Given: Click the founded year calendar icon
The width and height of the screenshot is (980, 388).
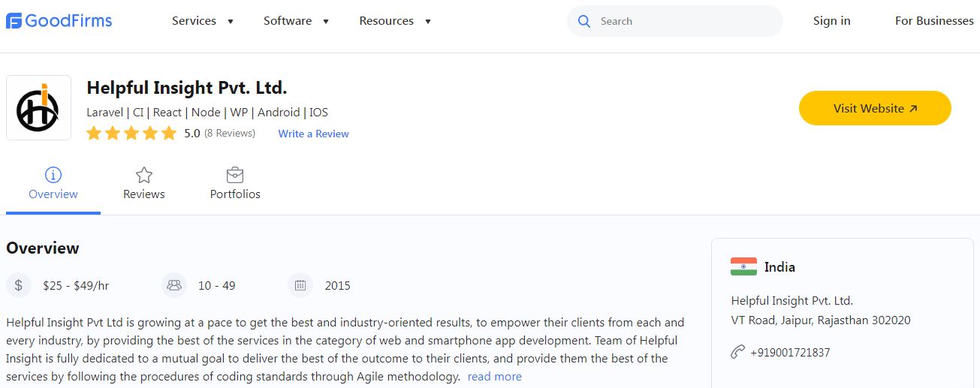Looking at the screenshot, I should [300, 285].
